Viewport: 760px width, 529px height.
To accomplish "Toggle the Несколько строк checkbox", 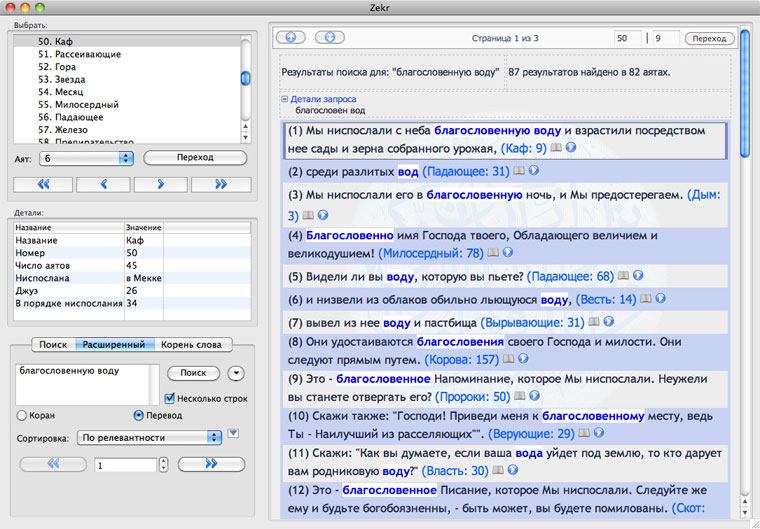I will 170,399.
